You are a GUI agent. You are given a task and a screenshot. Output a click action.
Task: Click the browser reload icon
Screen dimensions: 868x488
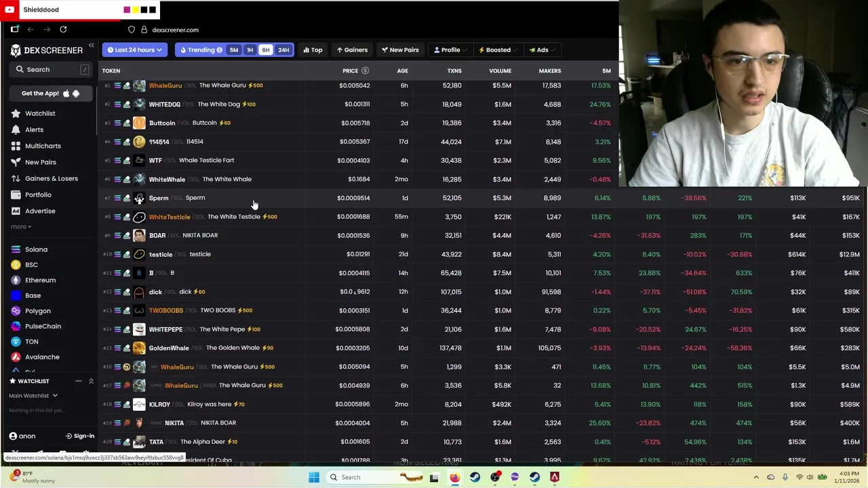pyautogui.click(x=63, y=29)
